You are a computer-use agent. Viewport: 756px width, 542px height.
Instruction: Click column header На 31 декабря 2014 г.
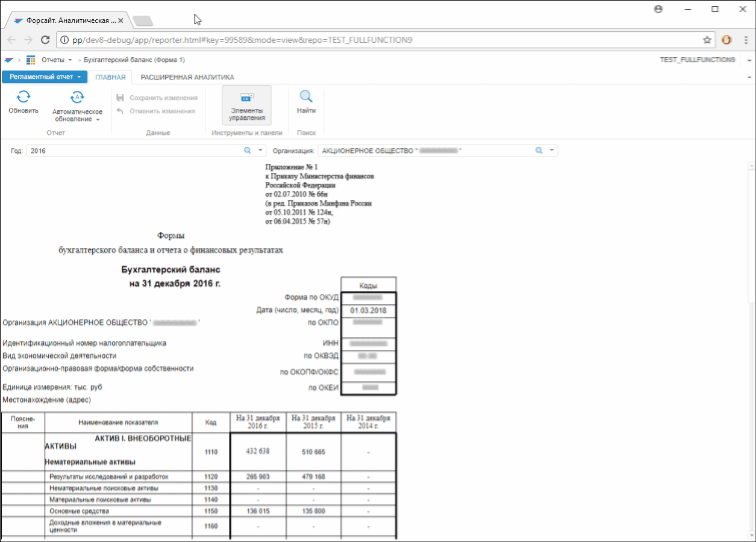tap(368, 422)
